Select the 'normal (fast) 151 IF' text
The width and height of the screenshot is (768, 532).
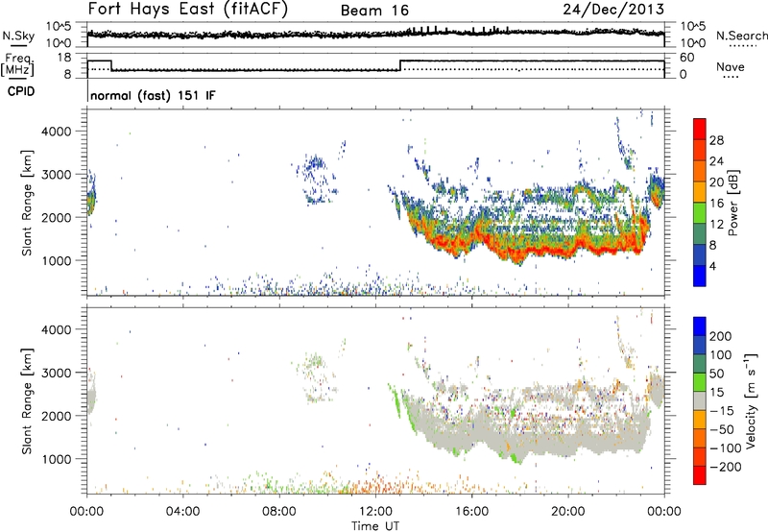pyautogui.click(x=153, y=95)
